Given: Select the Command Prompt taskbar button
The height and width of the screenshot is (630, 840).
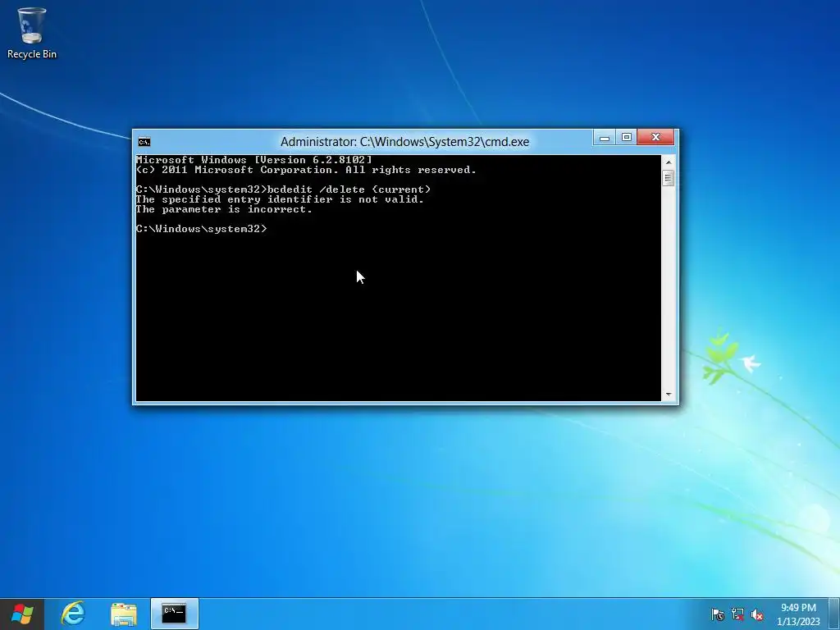Looking at the screenshot, I should [x=174, y=614].
